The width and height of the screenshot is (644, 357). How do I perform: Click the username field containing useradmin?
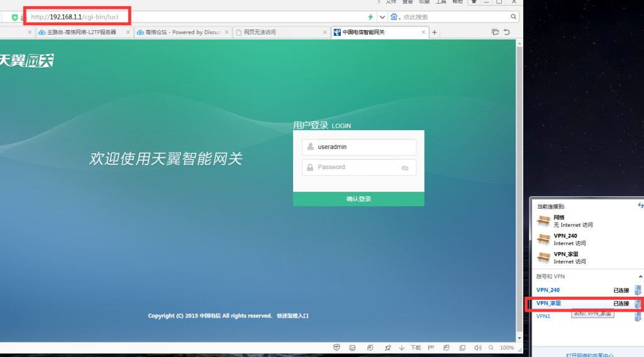click(359, 147)
